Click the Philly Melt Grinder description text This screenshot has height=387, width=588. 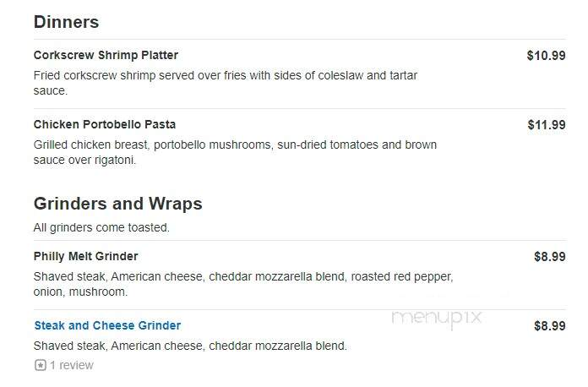243,284
